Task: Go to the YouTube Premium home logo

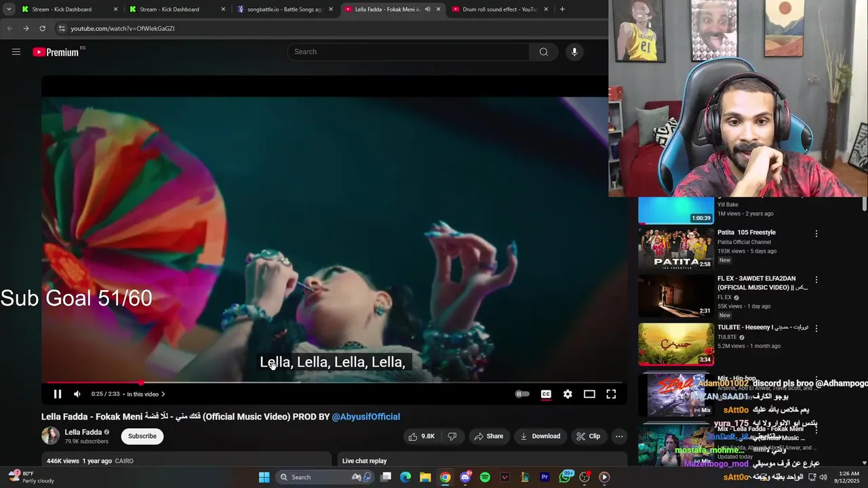Action: [x=56, y=52]
